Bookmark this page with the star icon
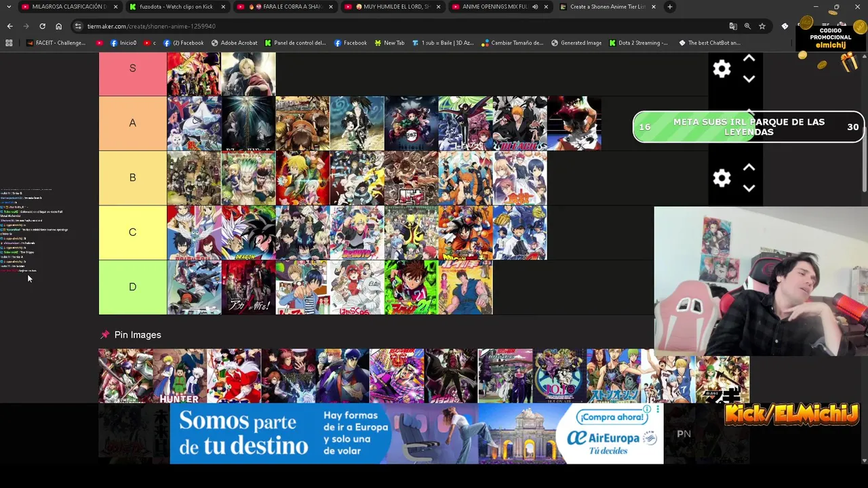Viewport: 868px width, 488px height. pos(762,26)
